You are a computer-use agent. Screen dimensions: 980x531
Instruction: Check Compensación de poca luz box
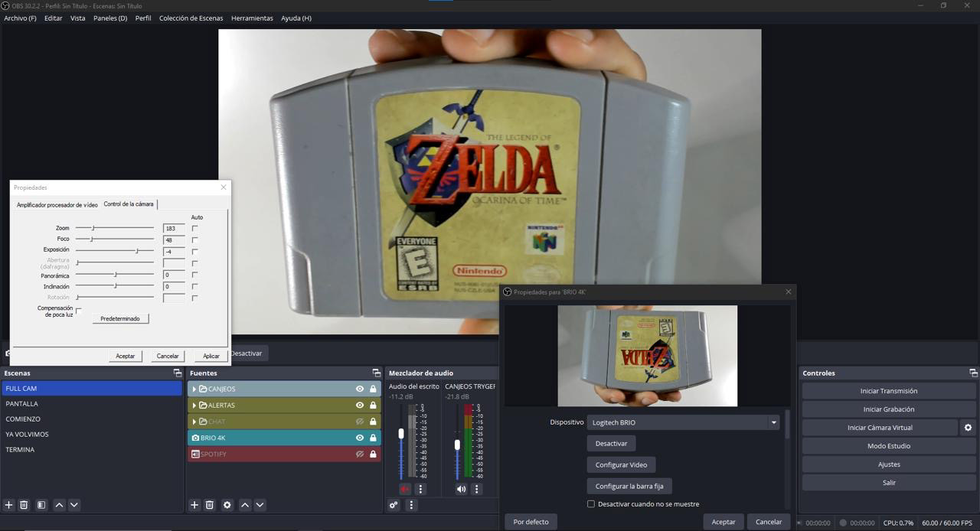[79, 311]
